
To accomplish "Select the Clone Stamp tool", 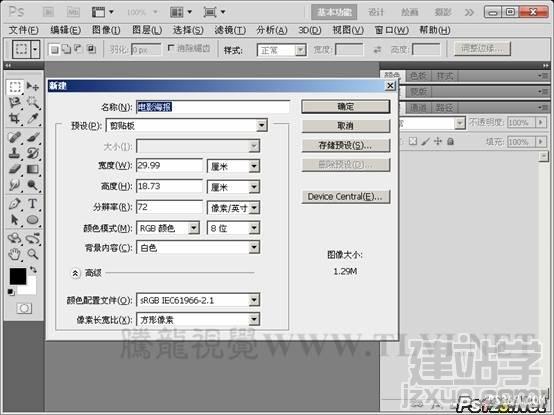I will (14, 153).
